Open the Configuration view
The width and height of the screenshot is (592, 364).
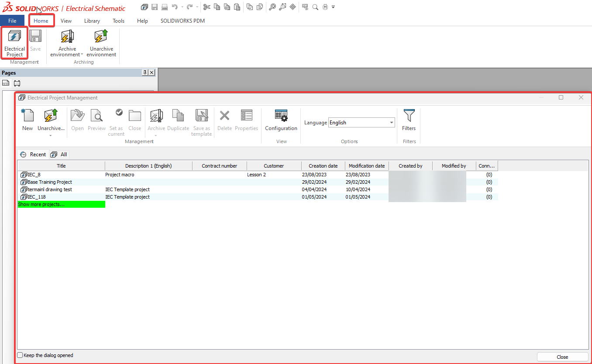(281, 120)
